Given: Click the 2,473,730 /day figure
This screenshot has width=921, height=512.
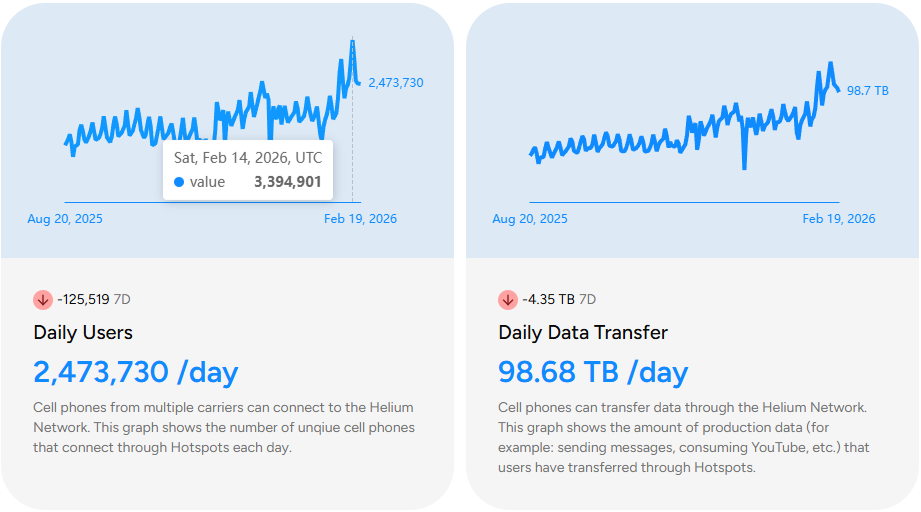Looking at the screenshot, I should [136, 372].
